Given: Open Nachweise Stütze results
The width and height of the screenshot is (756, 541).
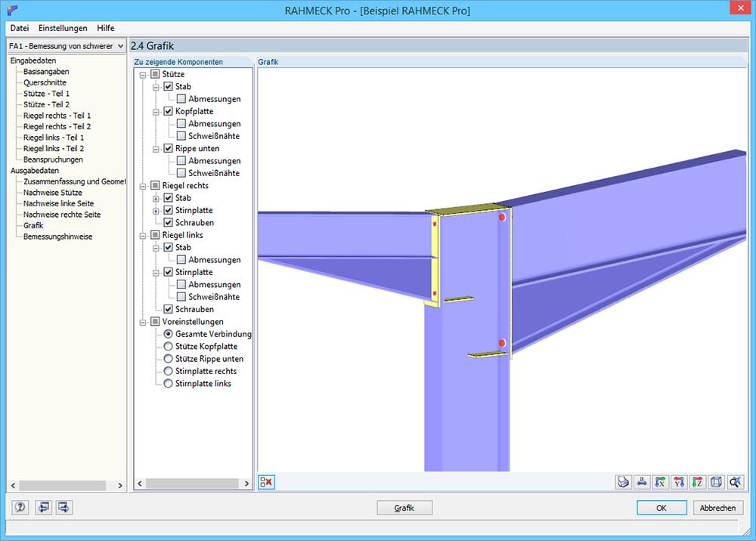Looking at the screenshot, I should [53, 192].
